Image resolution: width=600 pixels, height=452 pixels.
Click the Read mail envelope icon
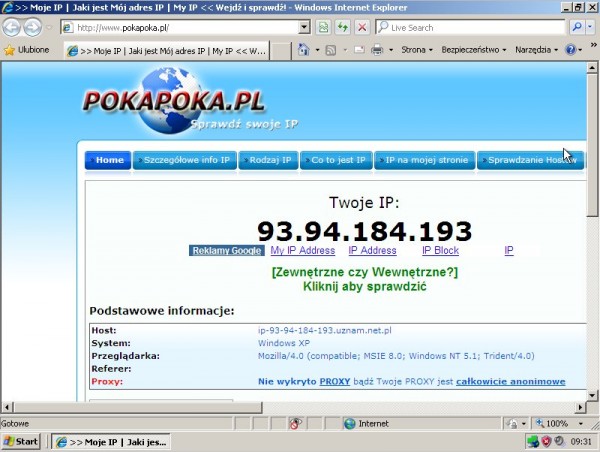(359, 50)
